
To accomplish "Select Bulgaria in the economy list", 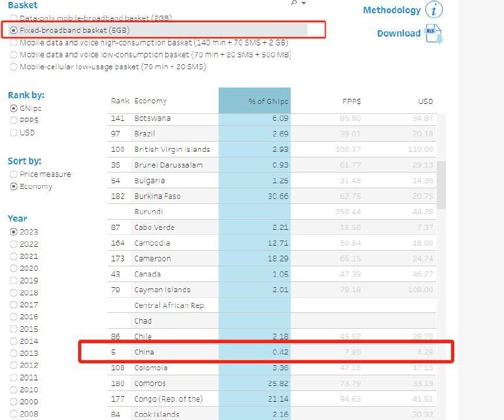I will click(x=149, y=181).
